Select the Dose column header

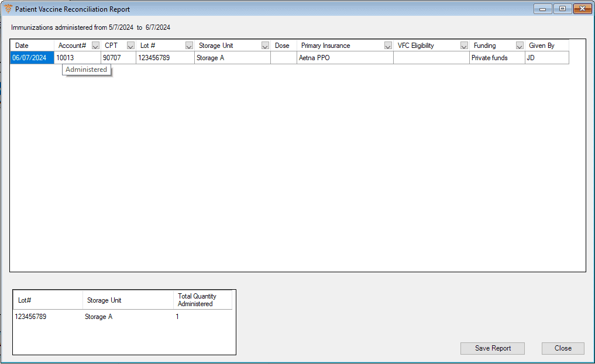[x=284, y=46]
